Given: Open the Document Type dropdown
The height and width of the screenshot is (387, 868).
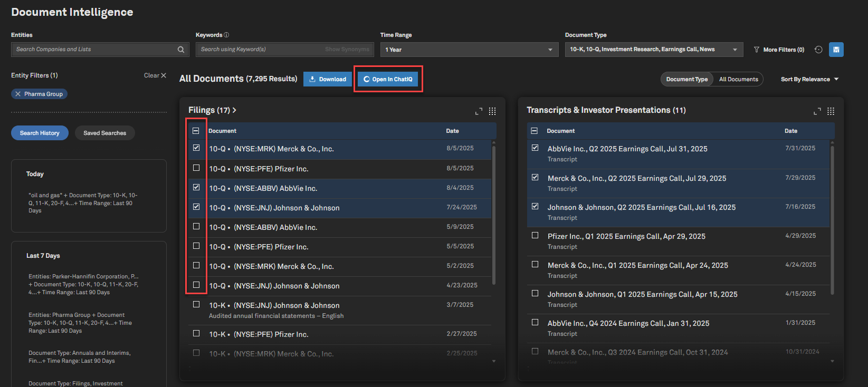Looking at the screenshot, I should (653, 50).
